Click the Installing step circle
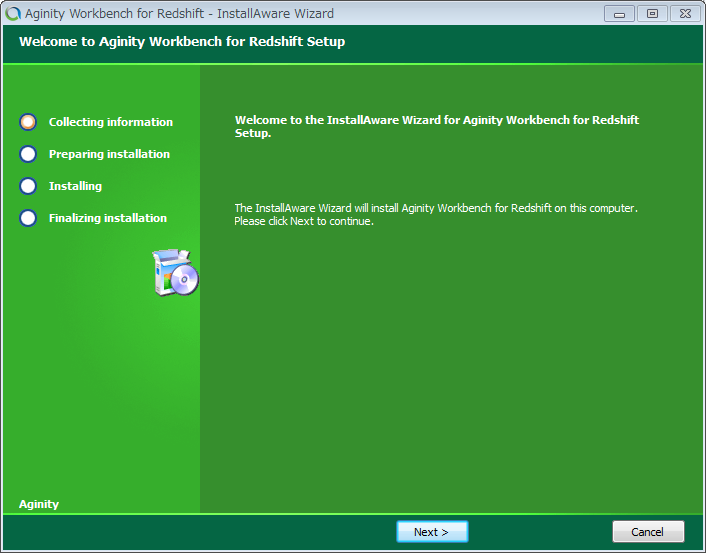 coord(28,186)
